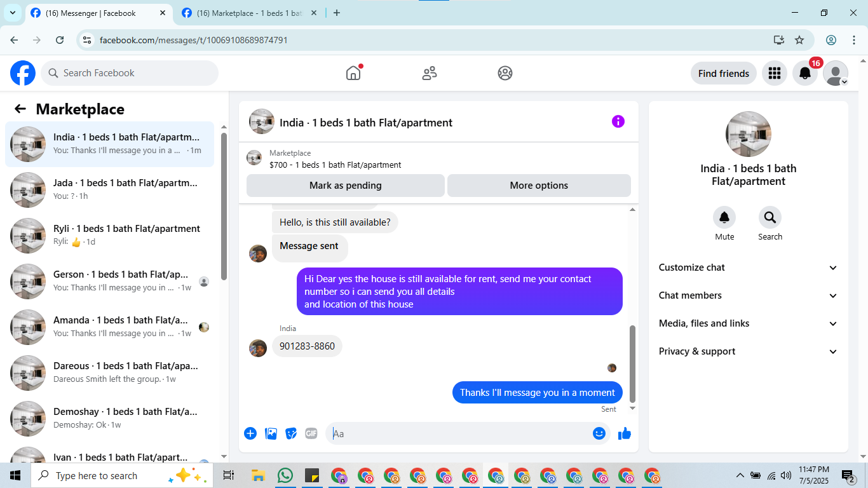This screenshot has height=488, width=868.
Task: Click the chat messages scrollbar
Action: [x=632, y=363]
